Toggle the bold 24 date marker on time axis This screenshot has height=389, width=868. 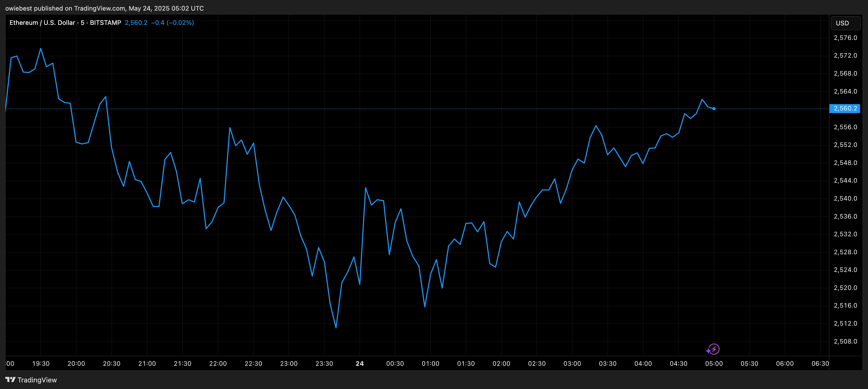(360, 364)
